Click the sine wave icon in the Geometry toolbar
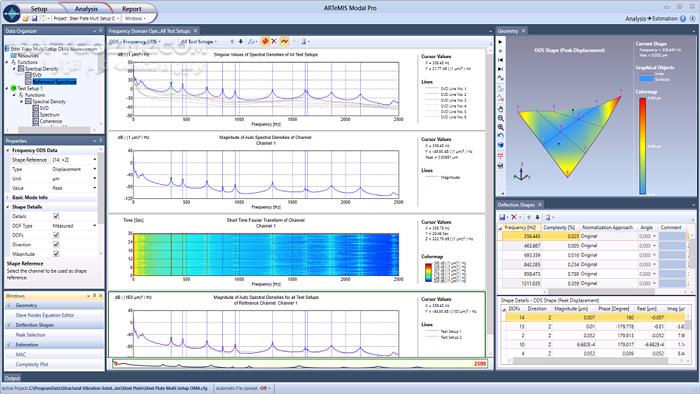This screenshot has width=700, height=394. click(x=500, y=78)
